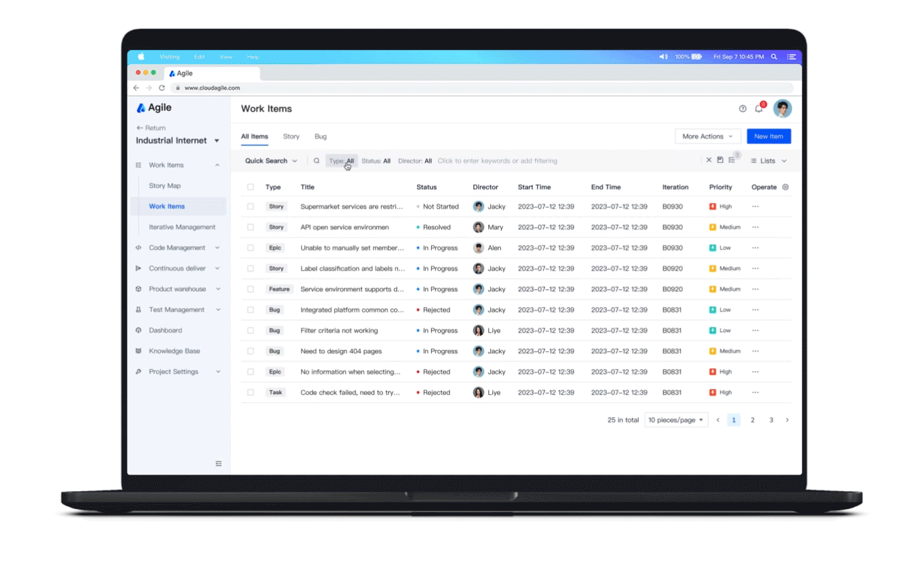Click the volume icon in menu bar
The image size is (924, 573).
click(663, 57)
